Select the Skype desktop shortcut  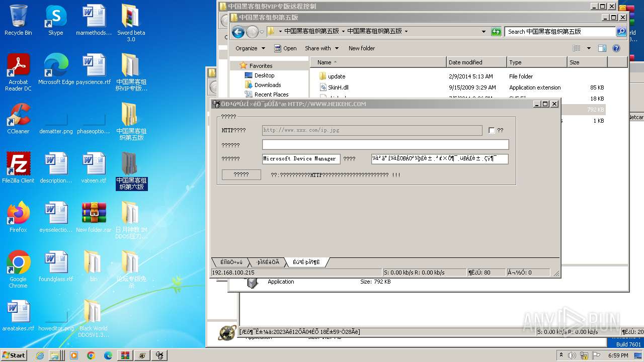pyautogui.click(x=56, y=21)
